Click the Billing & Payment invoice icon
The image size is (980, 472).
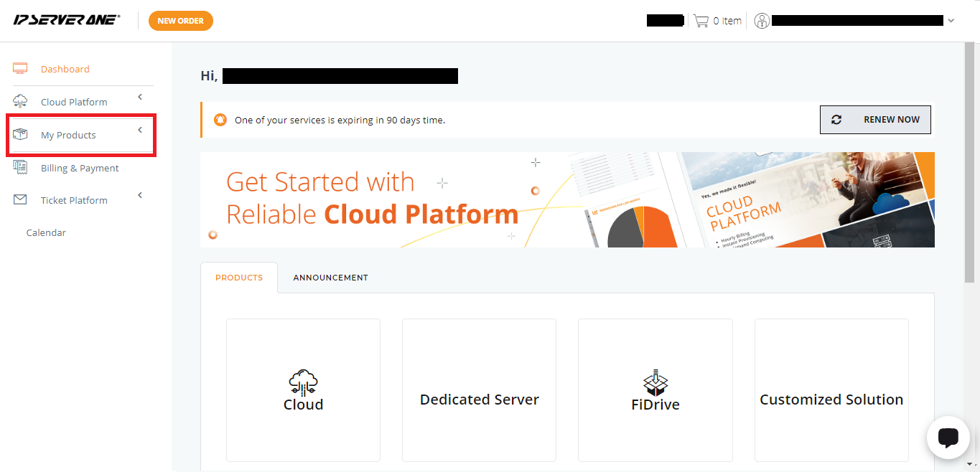click(20, 167)
